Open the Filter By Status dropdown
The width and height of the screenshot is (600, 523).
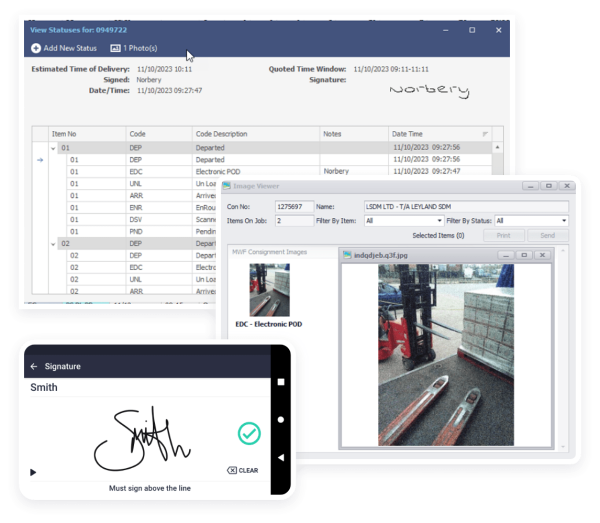click(531, 220)
